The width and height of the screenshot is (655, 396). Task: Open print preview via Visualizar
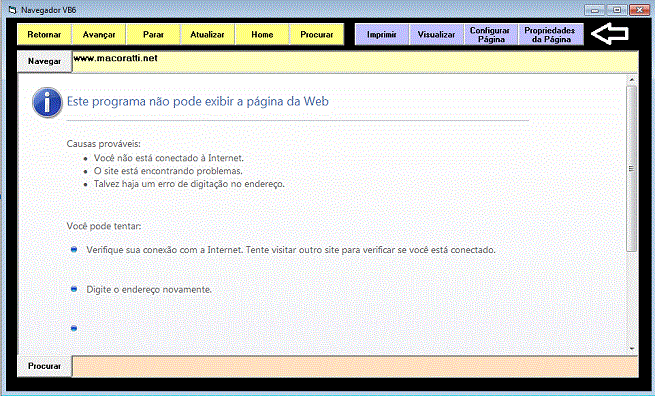pos(437,34)
